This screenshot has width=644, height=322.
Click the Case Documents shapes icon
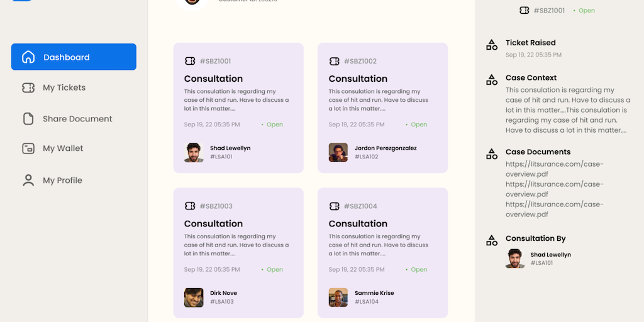point(492,154)
